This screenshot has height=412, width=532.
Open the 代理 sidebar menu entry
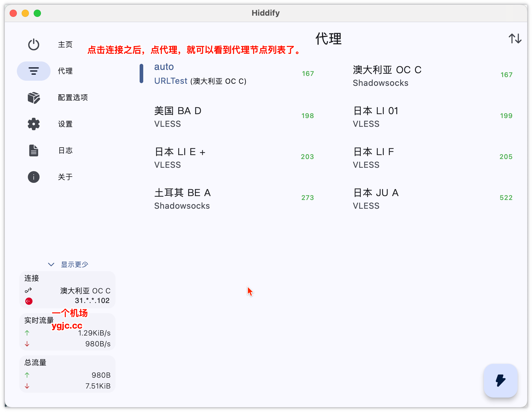[x=65, y=71]
